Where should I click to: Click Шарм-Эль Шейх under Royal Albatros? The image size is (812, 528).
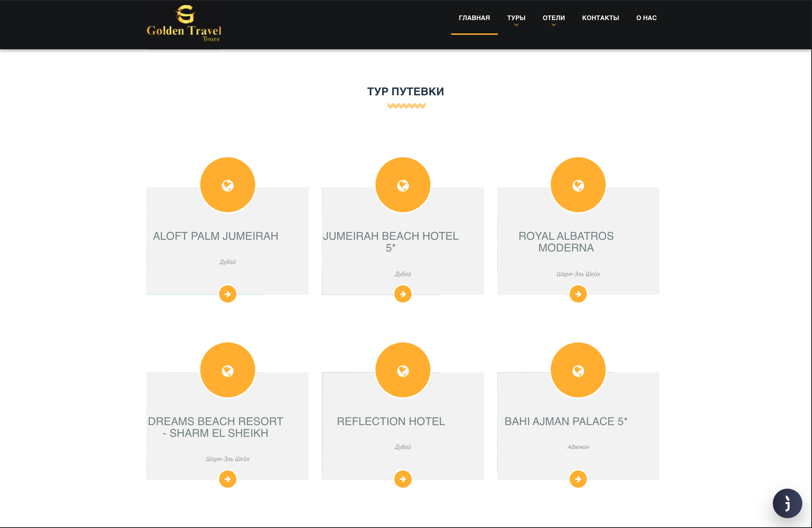click(x=578, y=274)
